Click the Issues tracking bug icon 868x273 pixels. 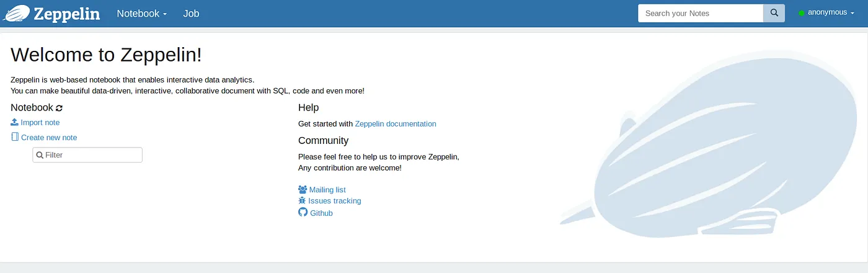[x=303, y=200]
